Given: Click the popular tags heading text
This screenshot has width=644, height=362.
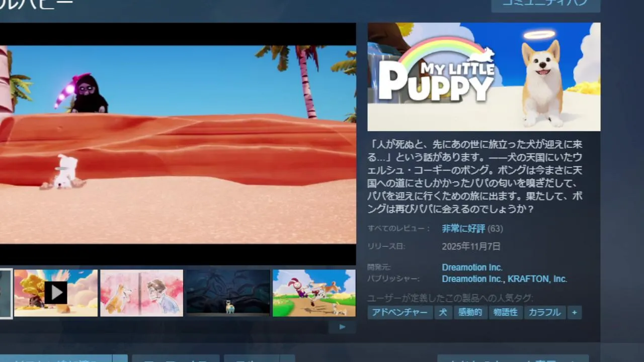Looking at the screenshot, I should click(450, 298).
